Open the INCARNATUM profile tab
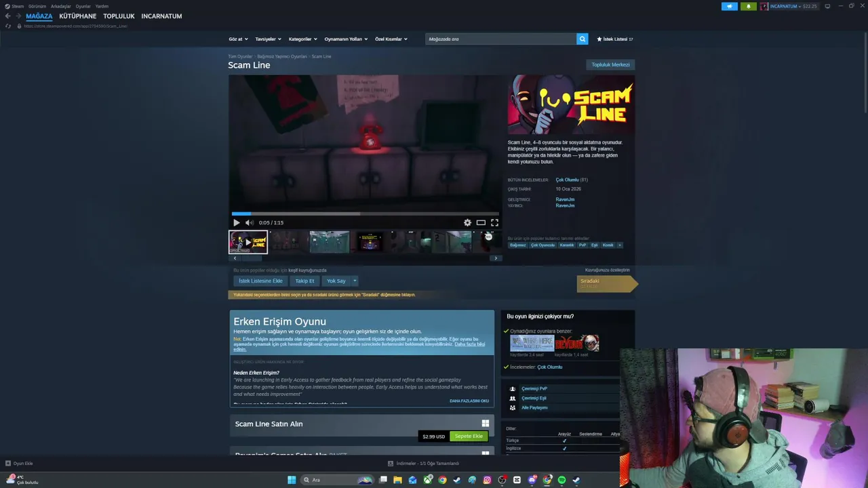 click(x=161, y=16)
